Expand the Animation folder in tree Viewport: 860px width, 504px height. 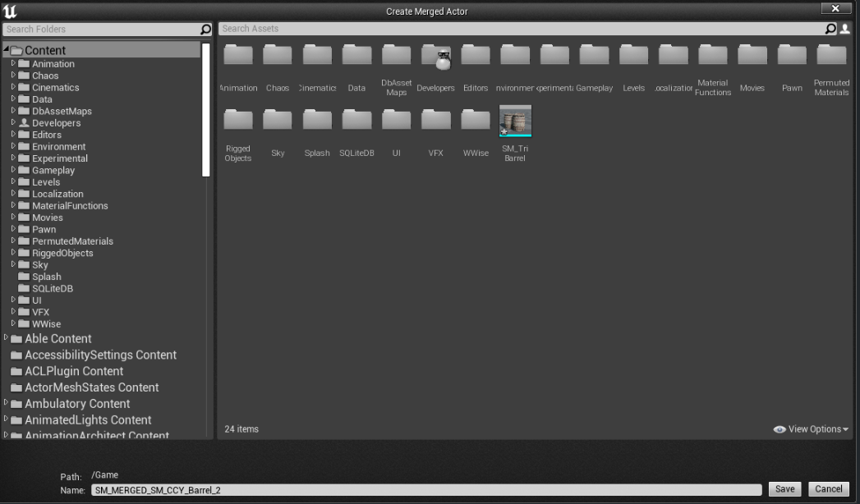[x=13, y=63]
